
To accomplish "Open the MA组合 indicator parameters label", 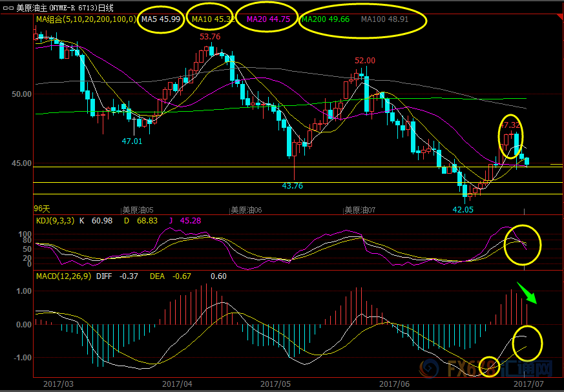I will coord(85,19).
